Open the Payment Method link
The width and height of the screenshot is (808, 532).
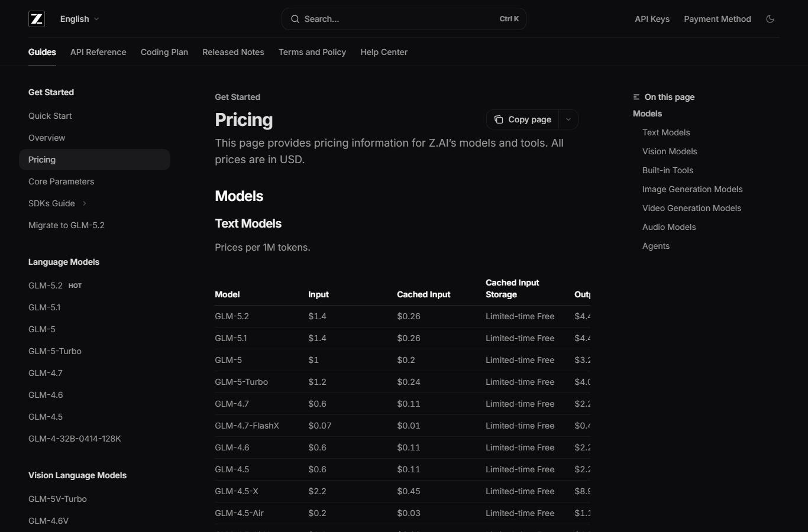coord(717,19)
